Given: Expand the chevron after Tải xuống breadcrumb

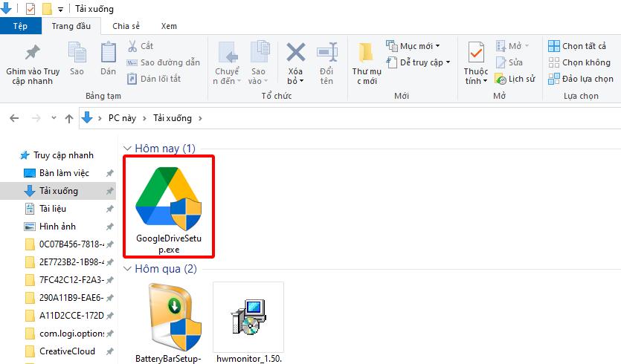Looking at the screenshot, I should 200,118.
